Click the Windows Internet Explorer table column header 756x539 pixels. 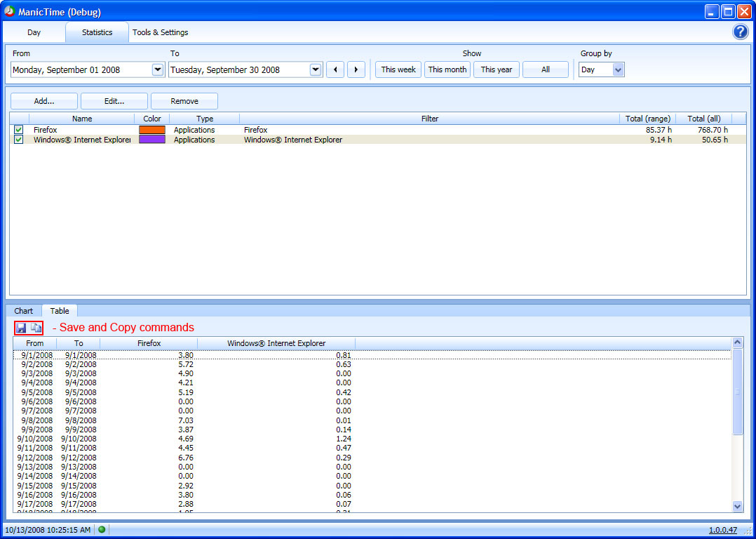276,344
